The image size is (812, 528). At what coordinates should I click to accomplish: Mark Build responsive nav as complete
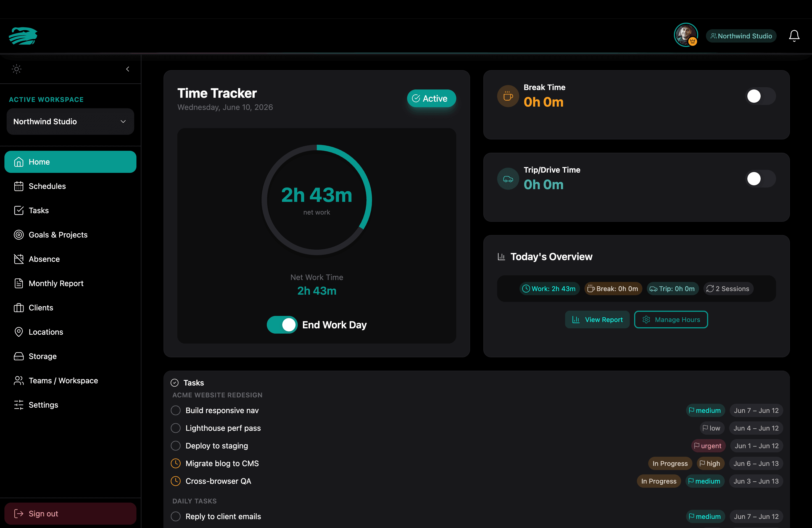click(176, 410)
